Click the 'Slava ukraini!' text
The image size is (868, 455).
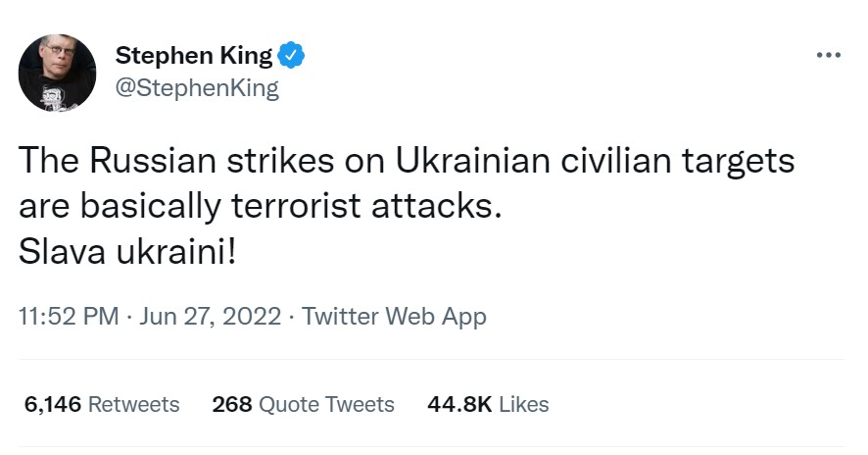coord(127,254)
